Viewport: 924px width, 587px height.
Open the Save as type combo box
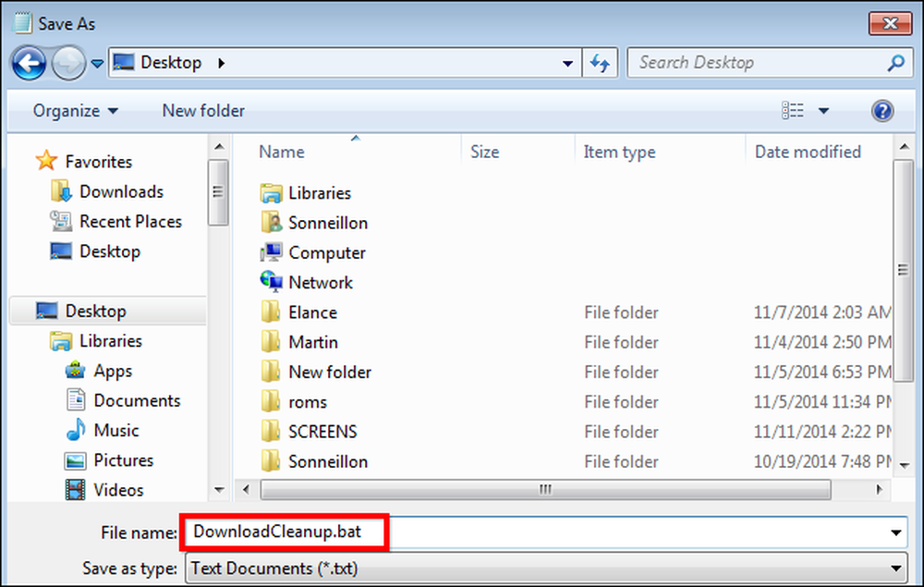(x=546, y=569)
